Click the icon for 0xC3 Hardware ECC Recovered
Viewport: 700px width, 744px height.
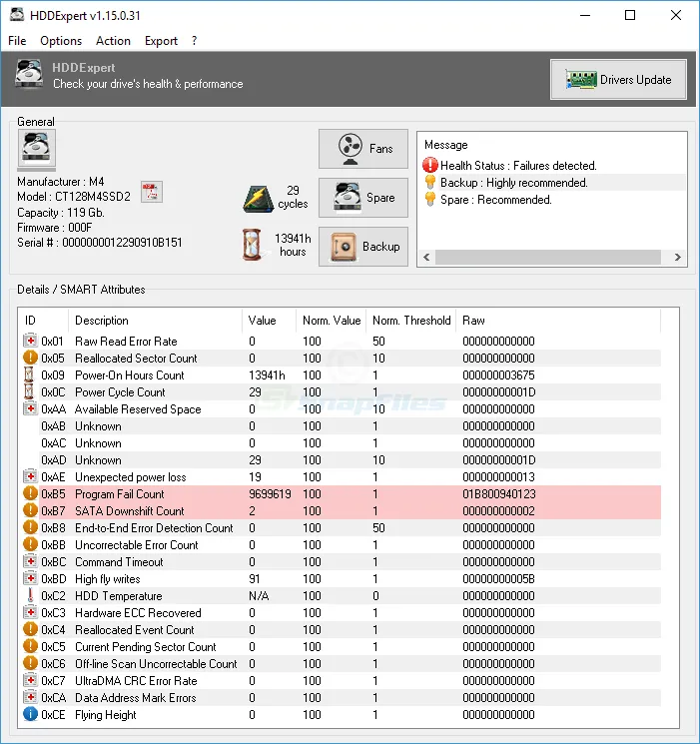[x=30, y=612]
